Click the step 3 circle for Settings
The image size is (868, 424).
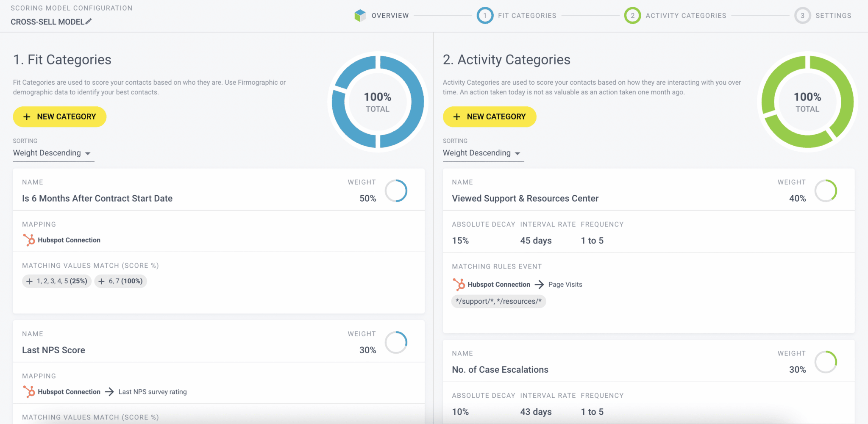point(802,16)
